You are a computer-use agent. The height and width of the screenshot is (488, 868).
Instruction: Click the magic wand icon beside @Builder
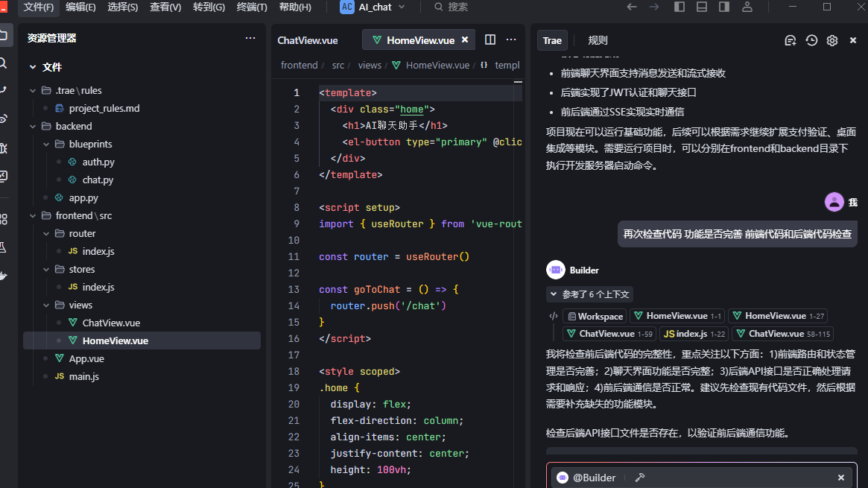(640, 478)
